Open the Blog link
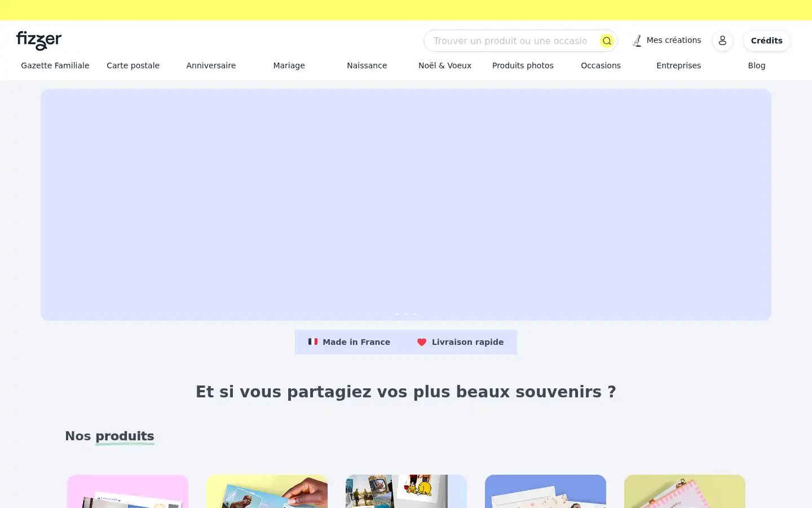This screenshot has height=508, width=812. [x=757, y=65]
